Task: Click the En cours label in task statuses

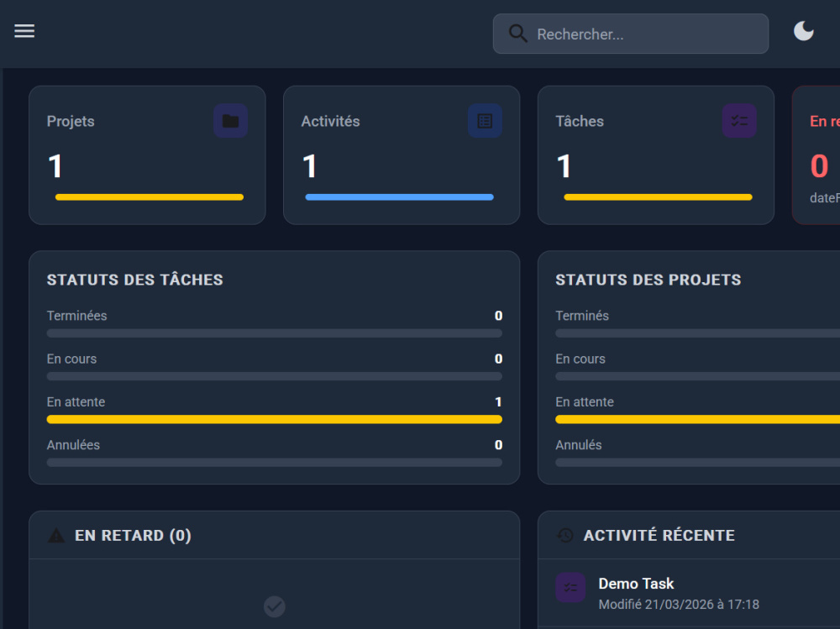Action: tap(71, 359)
